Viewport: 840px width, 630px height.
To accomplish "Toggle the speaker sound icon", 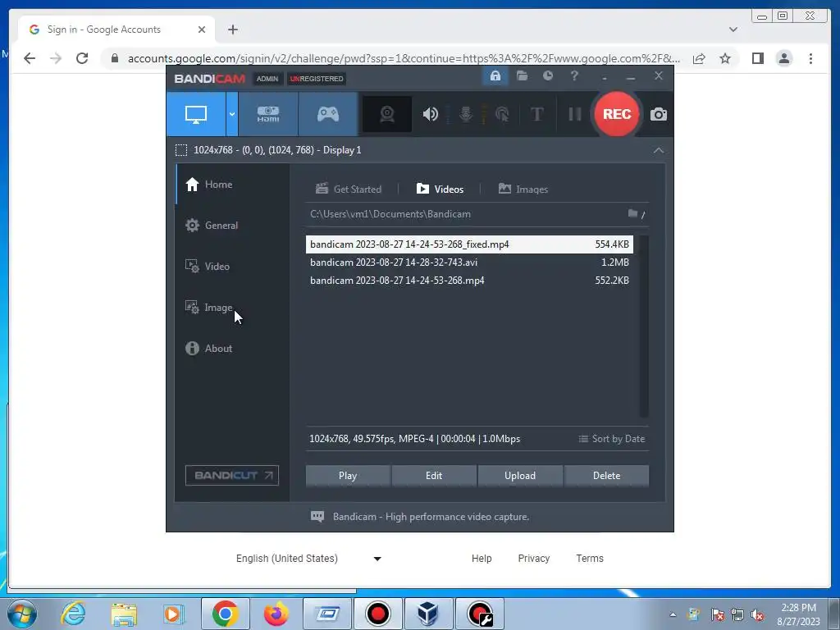I will coord(430,114).
